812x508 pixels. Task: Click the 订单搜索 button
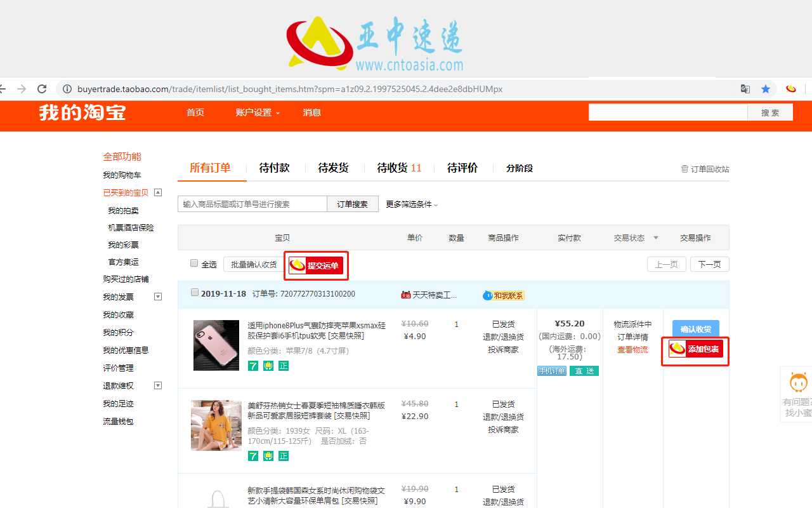pyautogui.click(x=353, y=204)
